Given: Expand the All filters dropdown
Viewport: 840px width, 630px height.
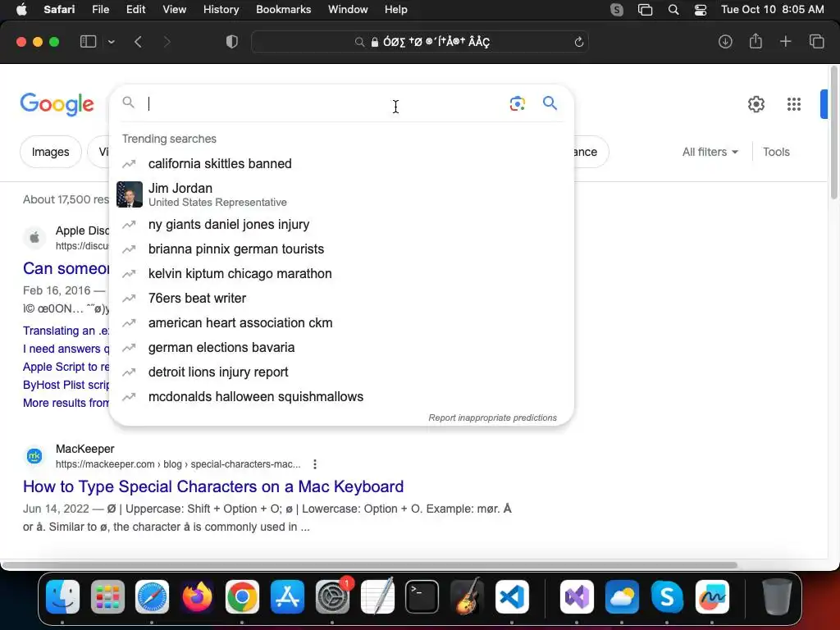Looking at the screenshot, I should pos(710,152).
